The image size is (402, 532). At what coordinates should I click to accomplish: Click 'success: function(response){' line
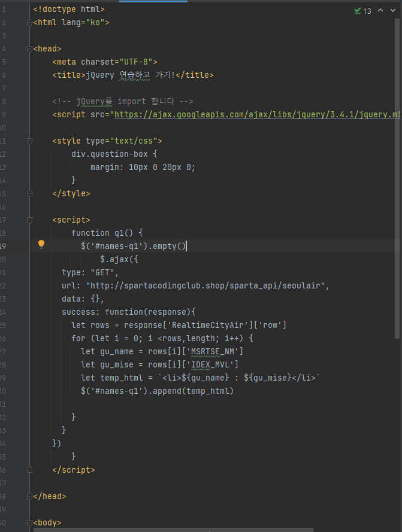coord(129,312)
